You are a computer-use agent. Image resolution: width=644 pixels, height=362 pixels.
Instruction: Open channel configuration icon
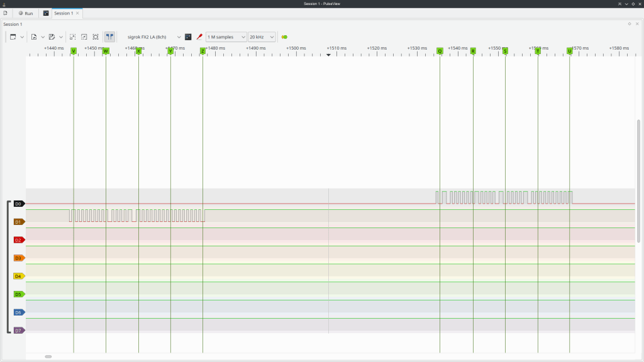[188, 37]
